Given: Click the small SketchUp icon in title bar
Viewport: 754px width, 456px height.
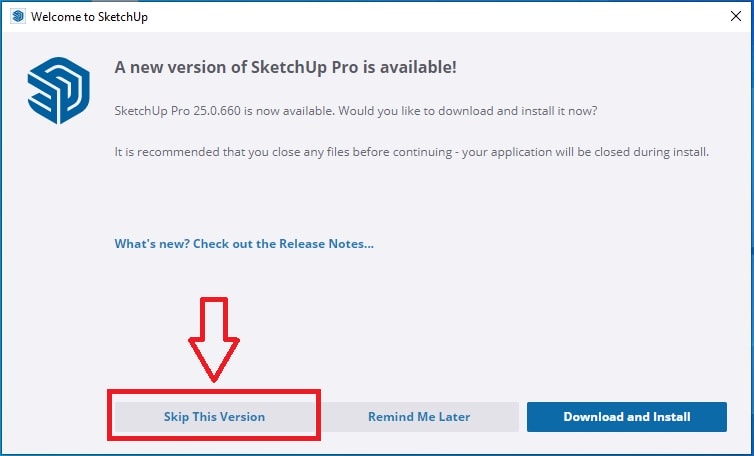Looking at the screenshot, I should click(x=18, y=16).
